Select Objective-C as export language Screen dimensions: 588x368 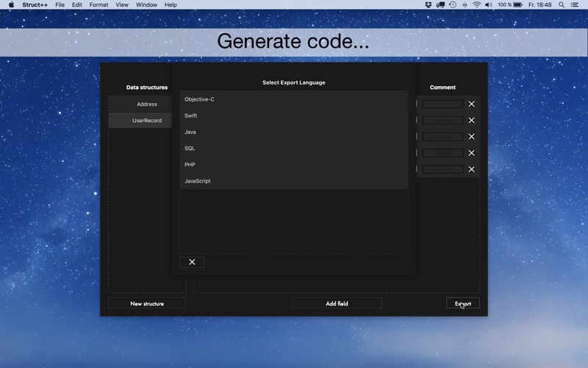(x=293, y=99)
